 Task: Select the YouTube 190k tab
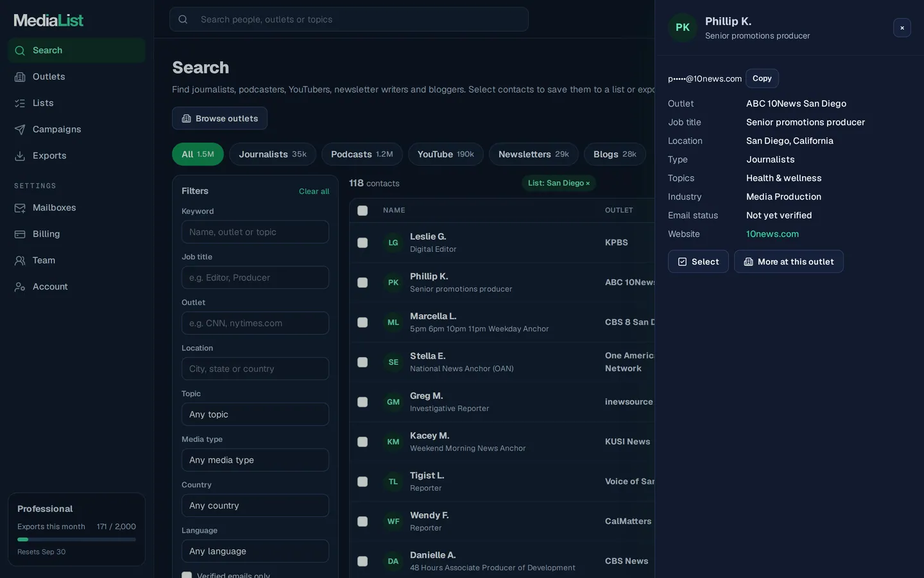(446, 154)
